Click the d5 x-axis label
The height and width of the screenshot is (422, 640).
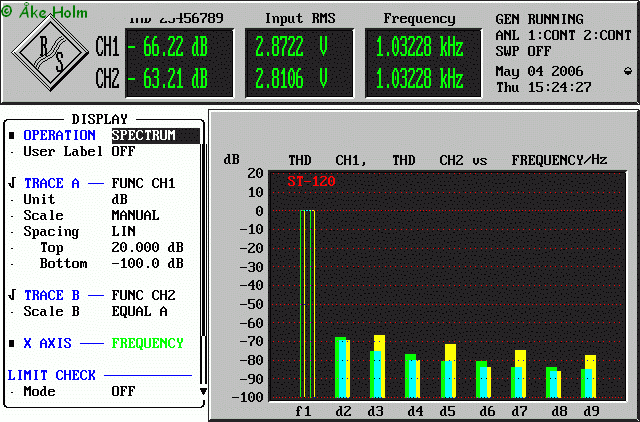[x=447, y=411]
